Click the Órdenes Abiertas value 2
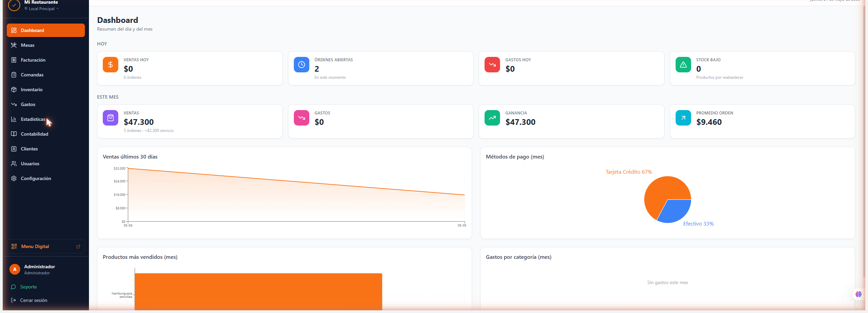The height and width of the screenshot is (313, 868). [317, 69]
